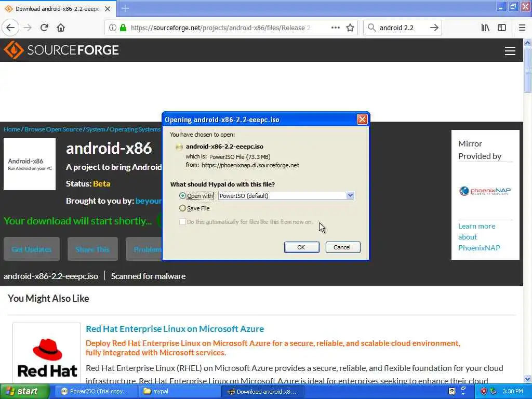
Task: Follow the Home breadcrumb link
Action: click(12, 129)
